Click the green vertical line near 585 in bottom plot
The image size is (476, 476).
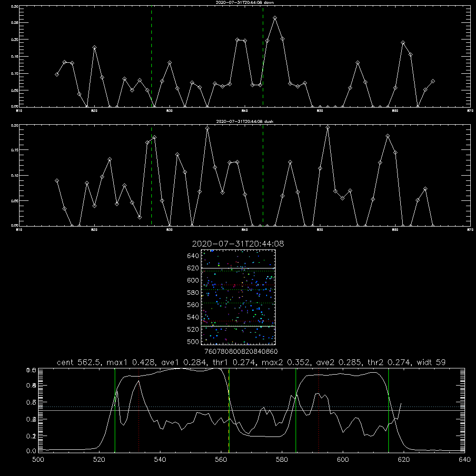point(296,410)
